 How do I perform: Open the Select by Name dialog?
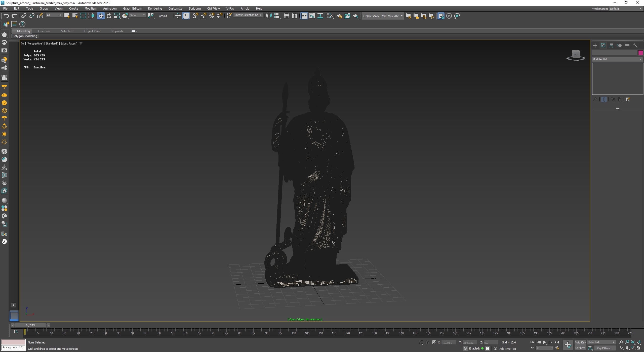point(75,16)
